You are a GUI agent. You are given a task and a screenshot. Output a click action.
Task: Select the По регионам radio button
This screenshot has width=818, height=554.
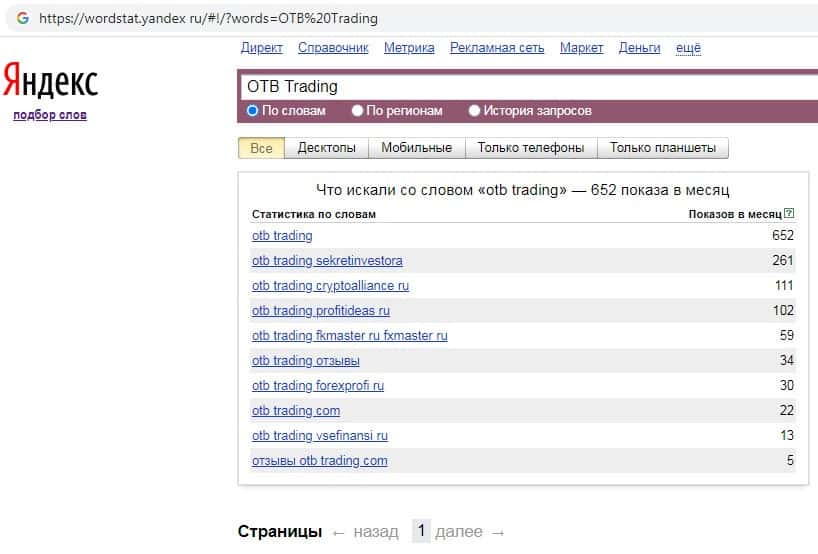pyautogui.click(x=358, y=111)
